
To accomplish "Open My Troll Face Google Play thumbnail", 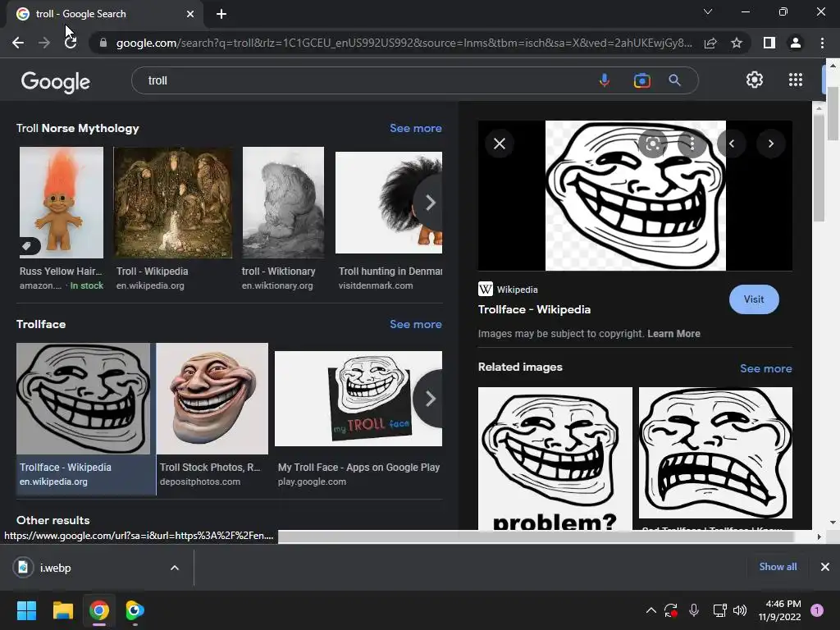I will click(x=358, y=399).
